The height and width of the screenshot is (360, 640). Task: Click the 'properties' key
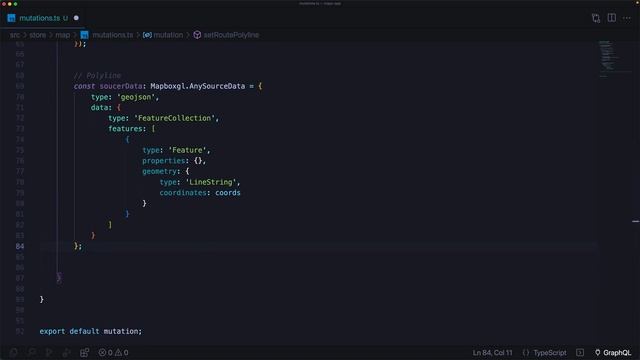[x=164, y=161]
